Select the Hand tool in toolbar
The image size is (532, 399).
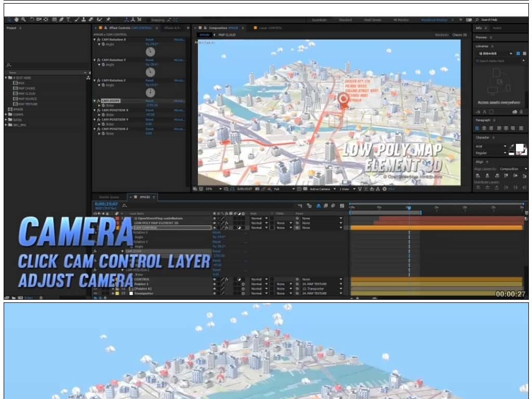(15, 20)
